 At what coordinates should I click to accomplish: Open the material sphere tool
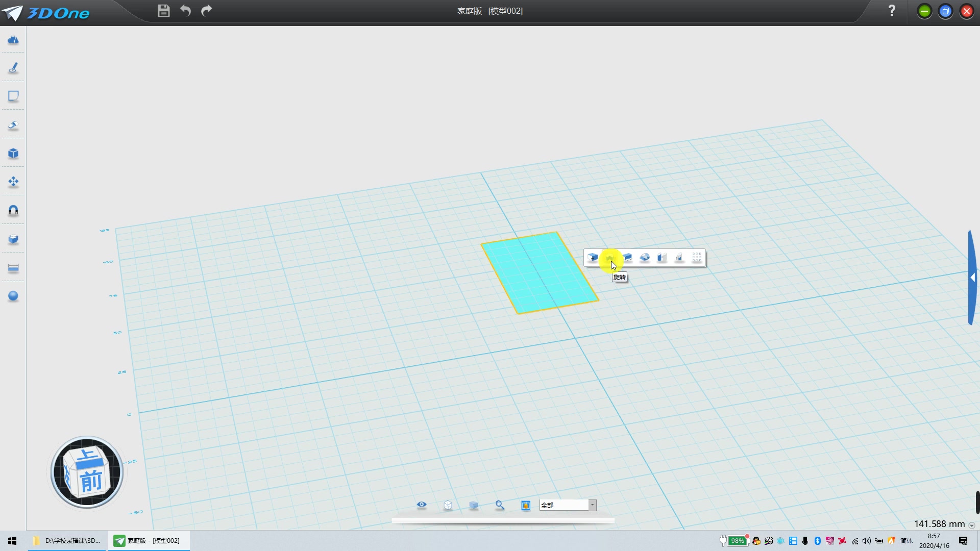pyautogui.click(x=13, y=296)
